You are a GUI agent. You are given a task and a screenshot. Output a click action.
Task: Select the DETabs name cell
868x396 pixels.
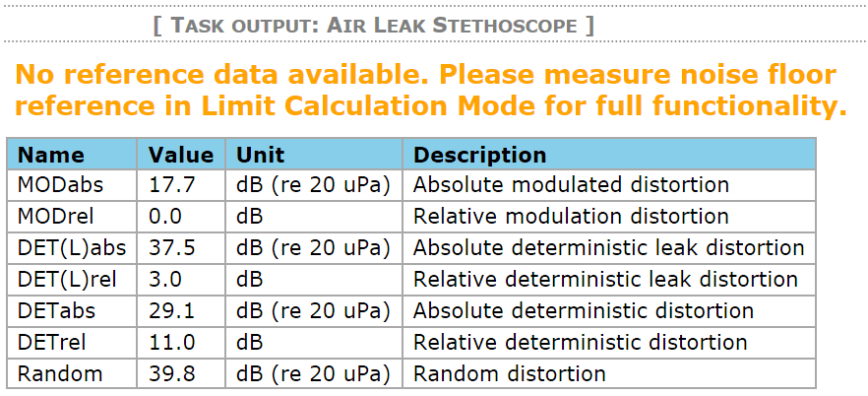pyautogui.click(x=72, y=310)
